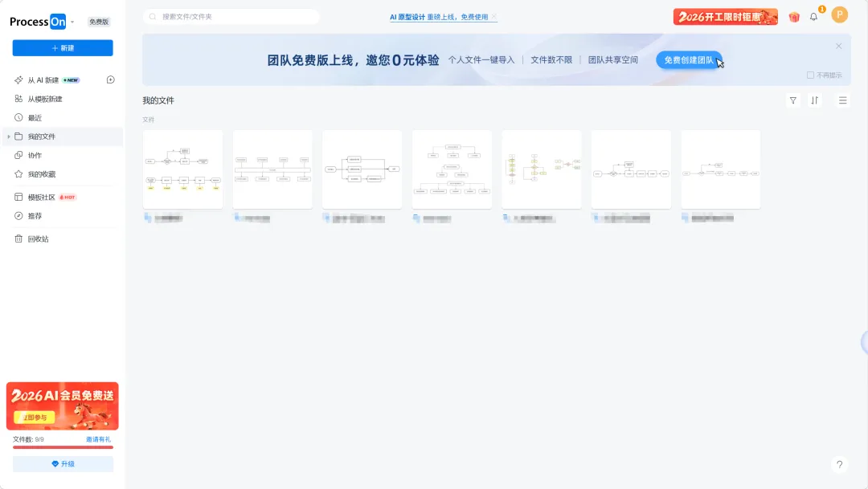Open the 2026开工限时钜惠 promo banner
This screenshot has width=868, height=489.
pyautogui.click(x=725, y=17)
